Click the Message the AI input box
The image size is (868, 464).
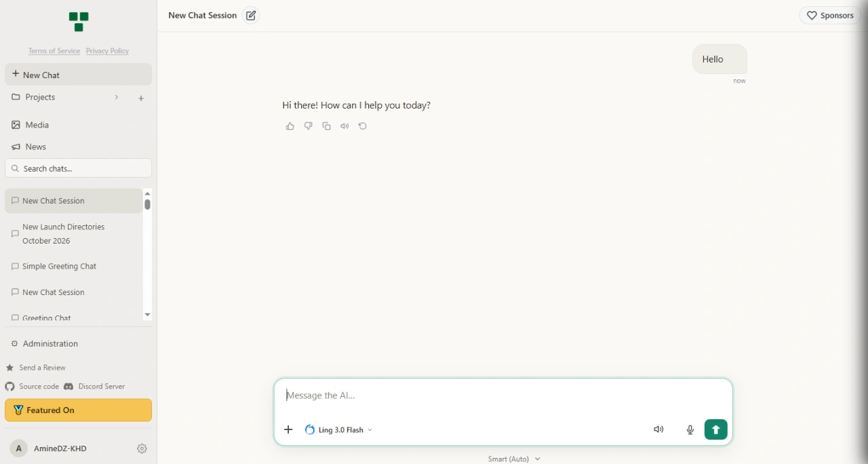click(503, 395)
